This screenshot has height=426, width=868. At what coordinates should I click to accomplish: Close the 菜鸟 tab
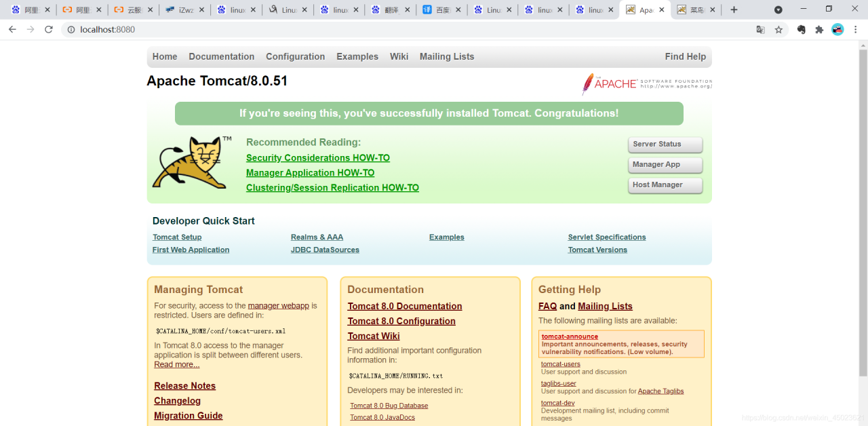[712, 10]
